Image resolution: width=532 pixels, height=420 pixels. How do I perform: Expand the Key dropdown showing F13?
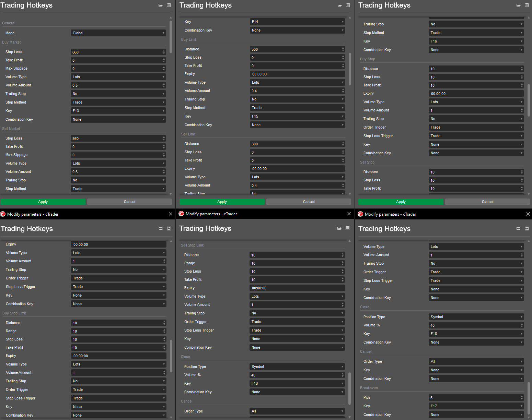[118, 110]
